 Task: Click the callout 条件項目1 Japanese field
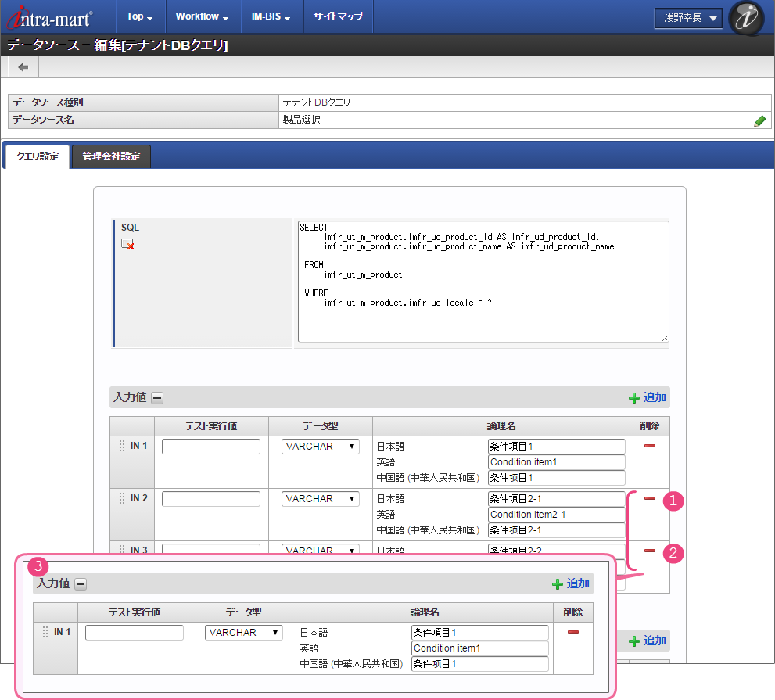point(480,633)
